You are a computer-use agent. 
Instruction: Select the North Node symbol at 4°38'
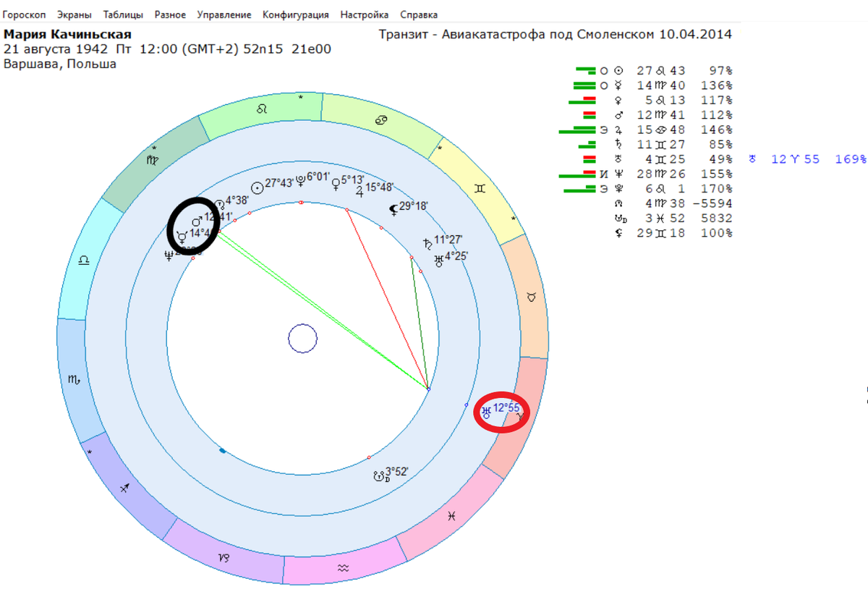tap(220, 206)
